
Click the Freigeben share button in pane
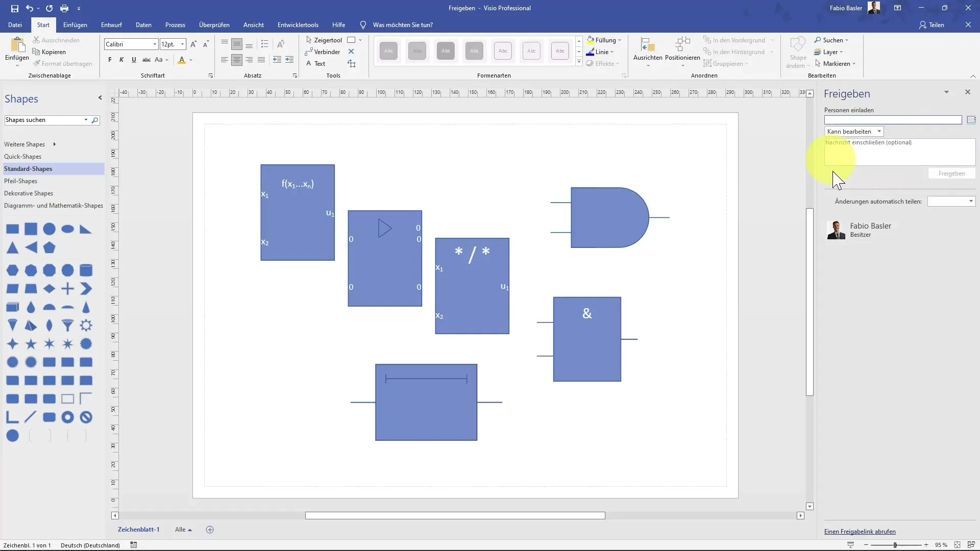[951, 173]
